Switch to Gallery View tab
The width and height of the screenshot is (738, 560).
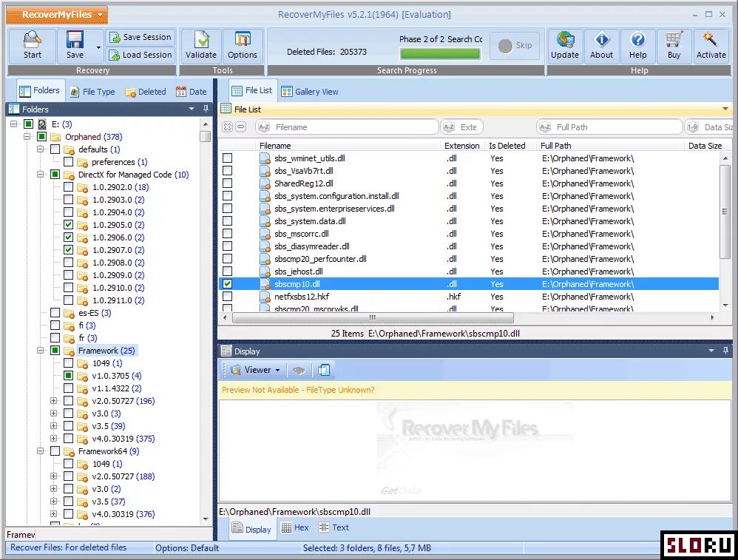(x=310, y=92)
